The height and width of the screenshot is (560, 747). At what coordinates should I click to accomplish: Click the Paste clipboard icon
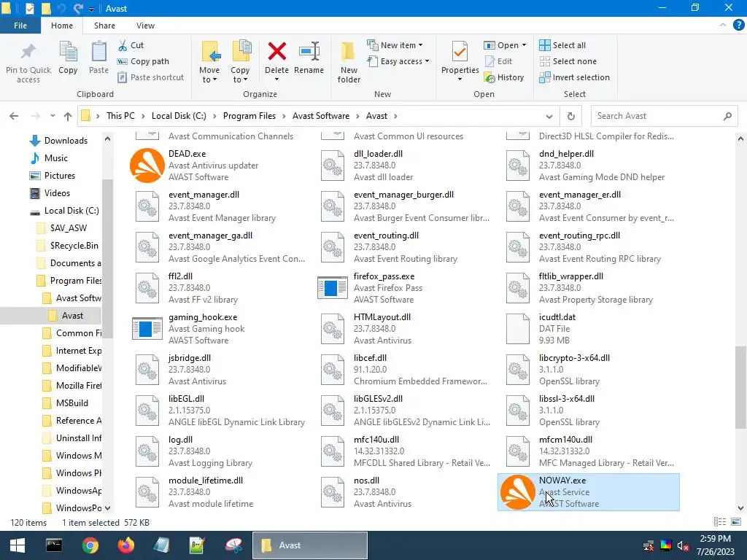(x=98, y=52)
